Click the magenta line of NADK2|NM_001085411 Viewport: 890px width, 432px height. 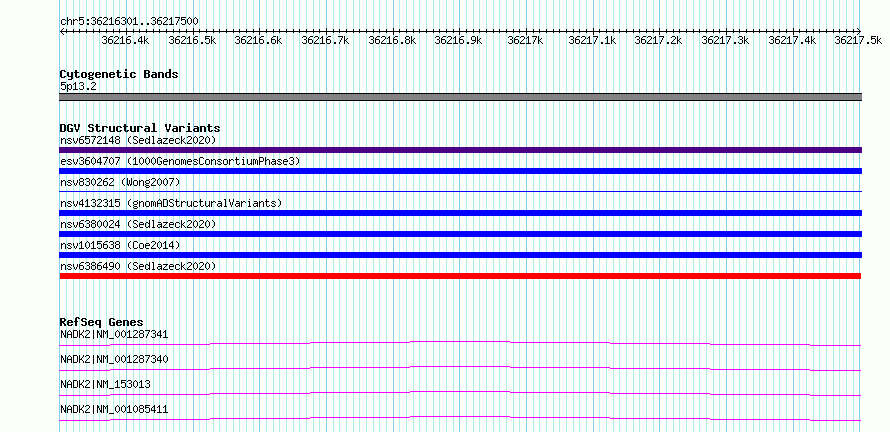(460, 418)
